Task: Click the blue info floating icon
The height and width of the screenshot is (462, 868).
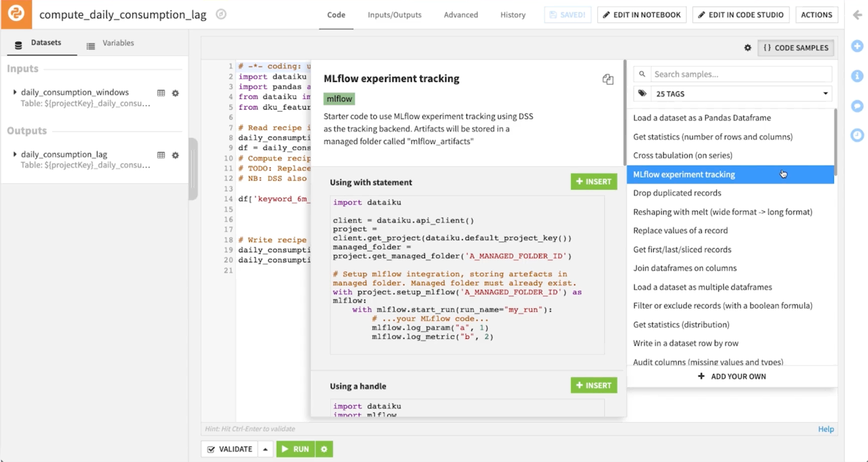Action: click(856, 75)
